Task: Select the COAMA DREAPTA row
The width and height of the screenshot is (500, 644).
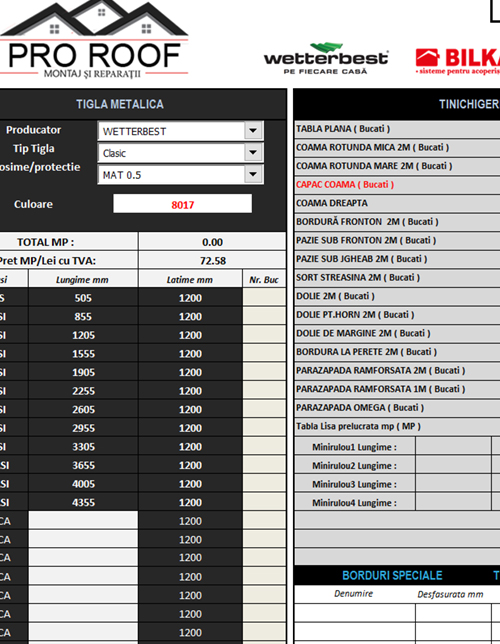Action: [x=397, y=203]
